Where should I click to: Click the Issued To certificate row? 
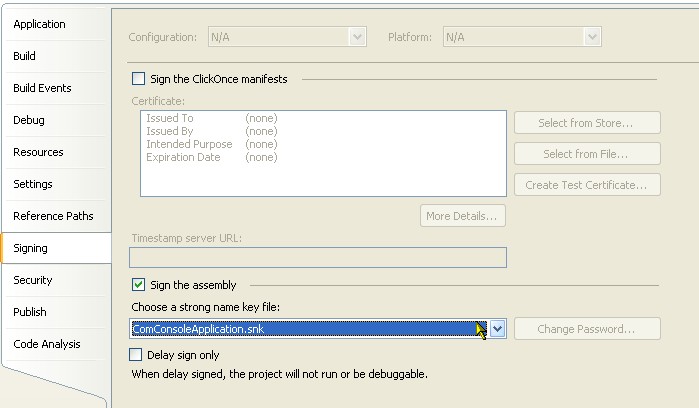[212, 118]
